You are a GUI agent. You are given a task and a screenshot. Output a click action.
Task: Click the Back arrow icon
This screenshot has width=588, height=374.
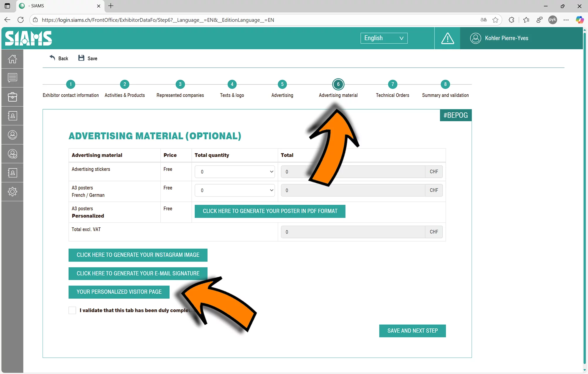tap(53, 58)
